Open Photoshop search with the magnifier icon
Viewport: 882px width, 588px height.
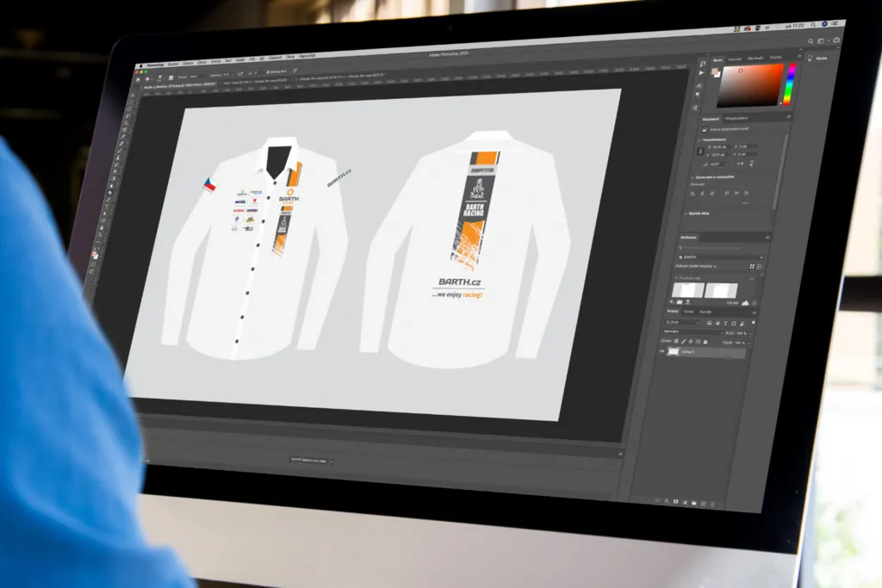pyautogui.click(x=811, y=40)
